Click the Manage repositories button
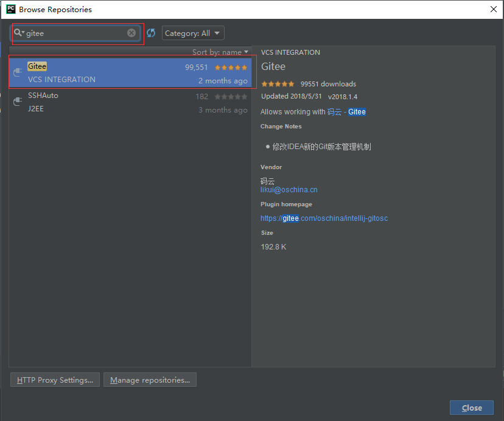This screenshot has width=504, height=421. 150,380
